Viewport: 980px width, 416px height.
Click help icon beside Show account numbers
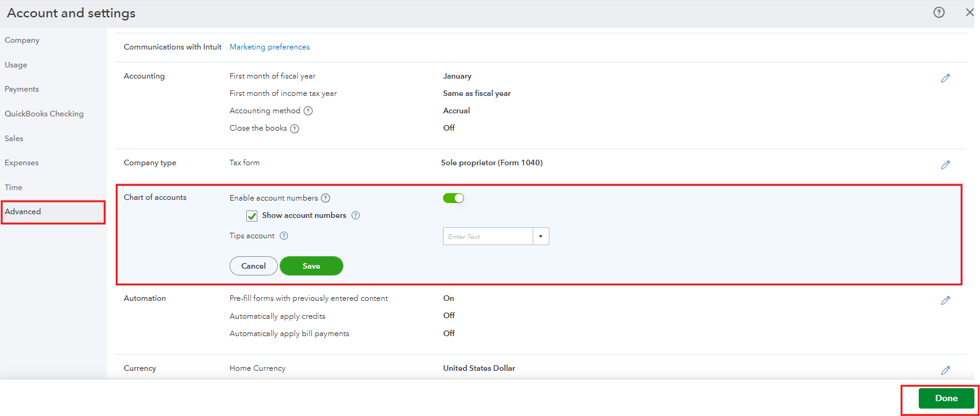(356, 215)
